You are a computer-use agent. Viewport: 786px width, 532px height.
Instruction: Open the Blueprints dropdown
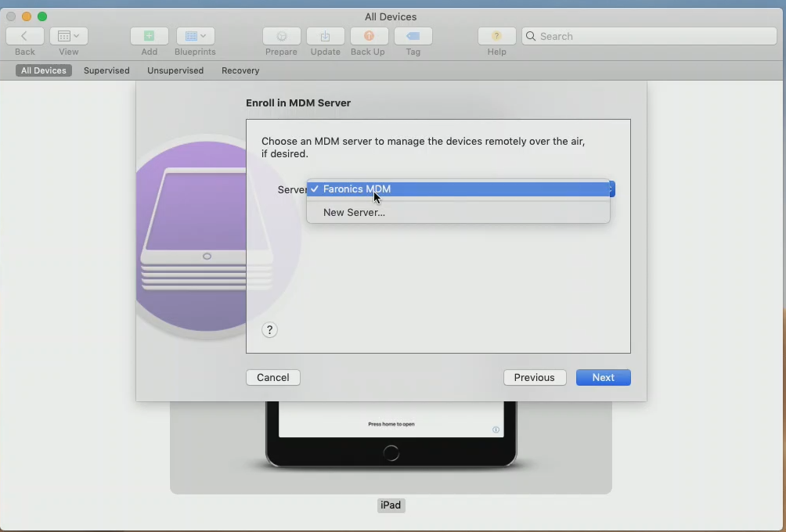[195, 36]
